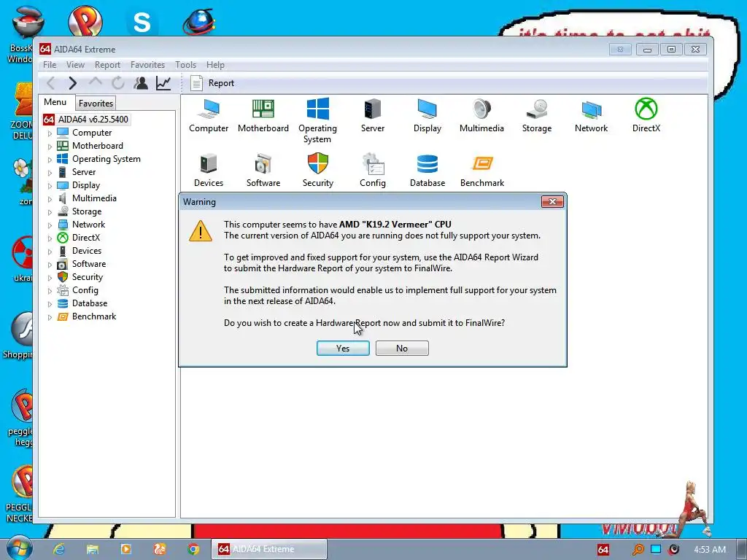Image resolution: width=747 pixels, height=560 pixels.
Task: Switch to the Favorites tab
Action: point(96,104)
